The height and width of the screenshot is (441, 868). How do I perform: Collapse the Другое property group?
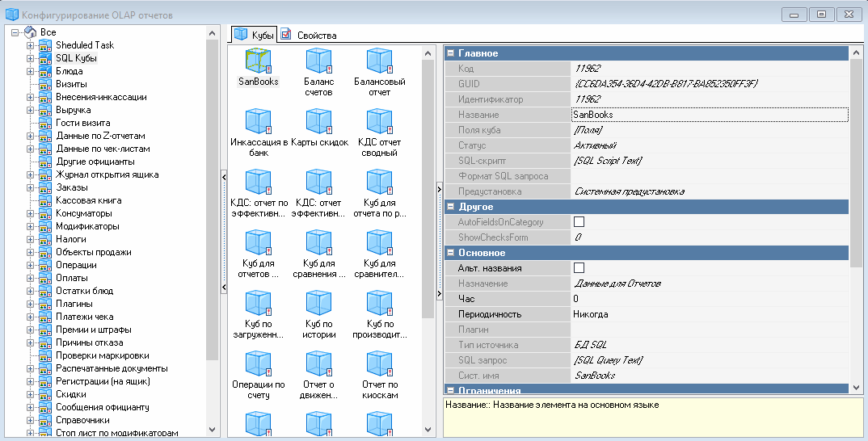pos(450,207)
